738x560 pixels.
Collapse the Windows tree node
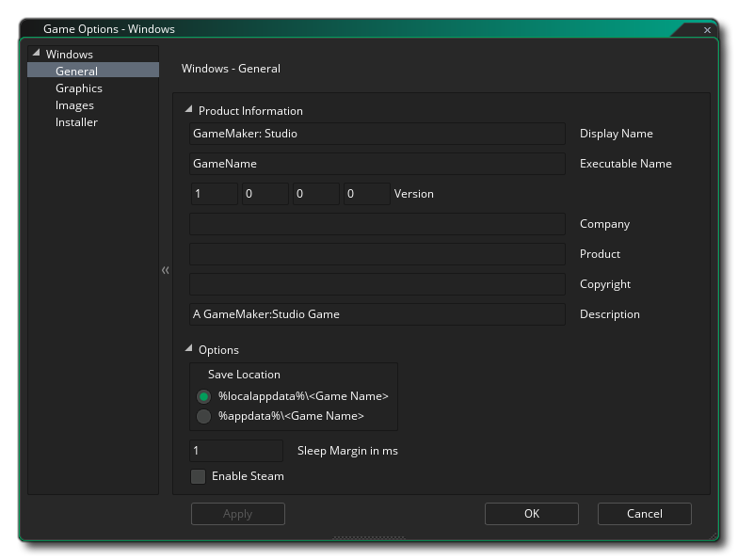tap(37, 54)
